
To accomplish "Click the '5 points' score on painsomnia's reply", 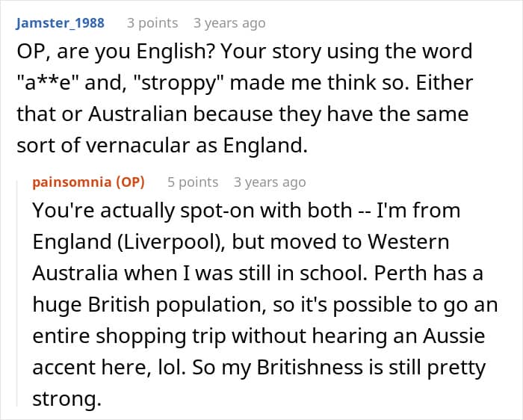I will 193,182.
